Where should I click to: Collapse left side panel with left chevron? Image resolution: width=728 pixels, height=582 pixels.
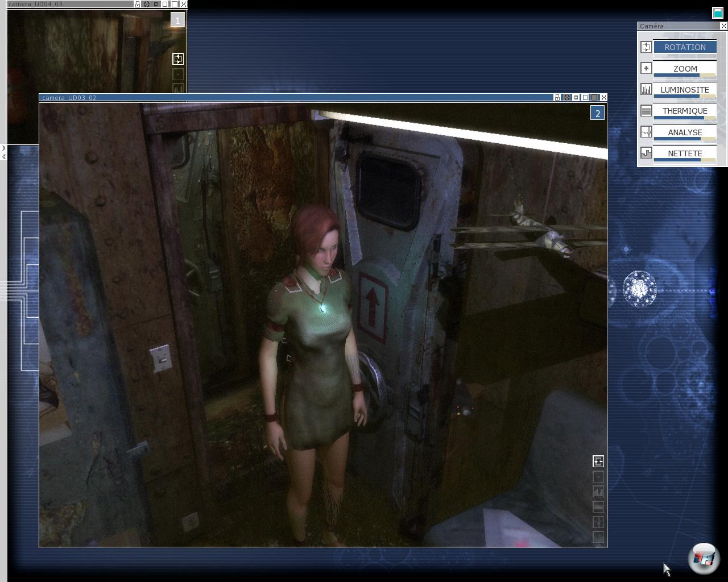[x=3, y=156]
